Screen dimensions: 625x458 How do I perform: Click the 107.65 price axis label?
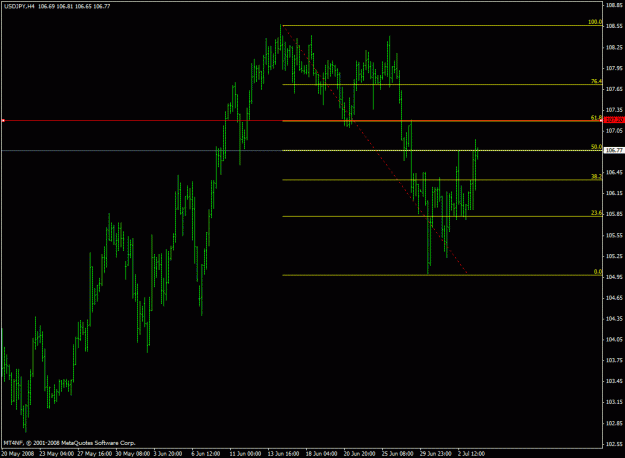(x=614, y=89)
